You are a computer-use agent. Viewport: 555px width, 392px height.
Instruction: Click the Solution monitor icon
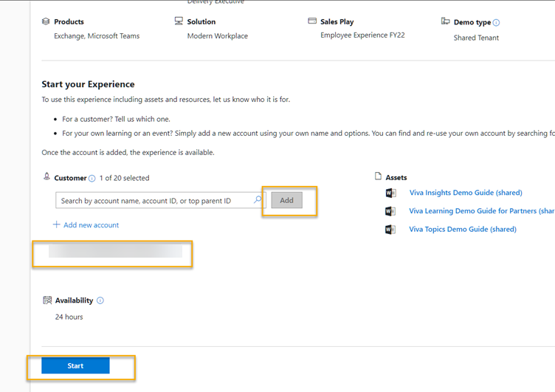click(x=179, y=21)
